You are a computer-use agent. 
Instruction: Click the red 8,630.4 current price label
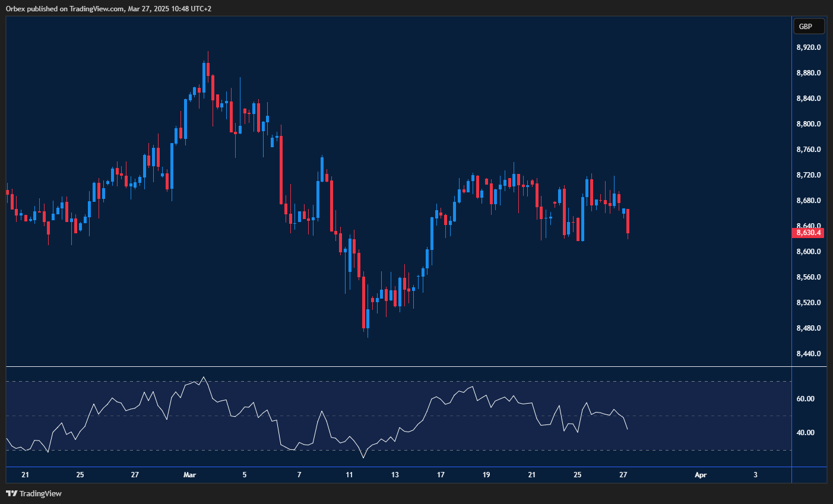tap(809, 233)
